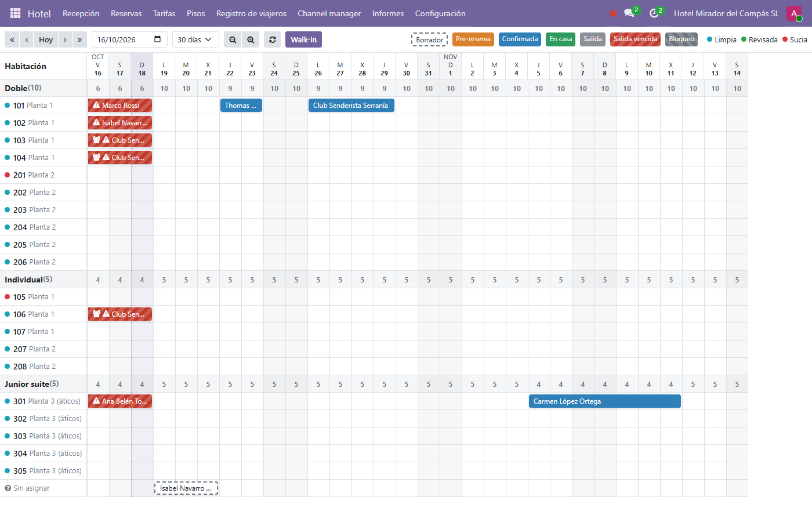Toggle the cleaning status dot of room 301
Screen dimensions: 812x522
pos(8,401)
